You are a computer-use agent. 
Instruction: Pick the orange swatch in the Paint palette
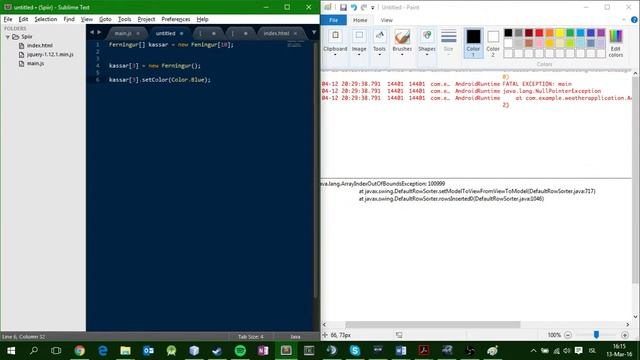(549, 33)
